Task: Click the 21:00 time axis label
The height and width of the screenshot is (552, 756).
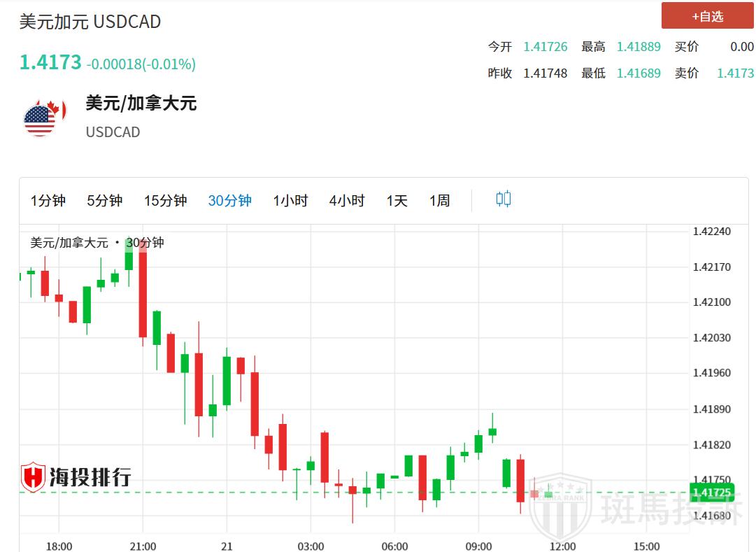Action: point(143,546)
